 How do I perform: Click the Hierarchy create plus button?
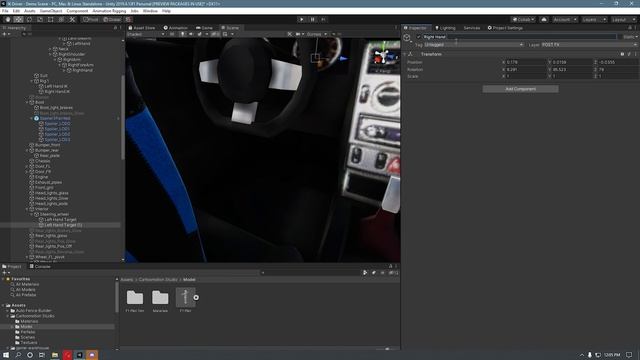tap(4, 34)
